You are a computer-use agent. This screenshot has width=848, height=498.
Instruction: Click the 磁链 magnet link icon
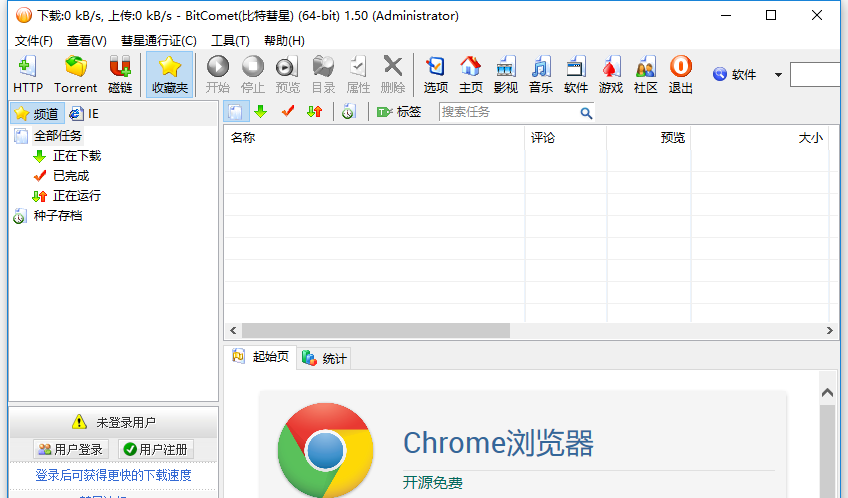[120, 74]
